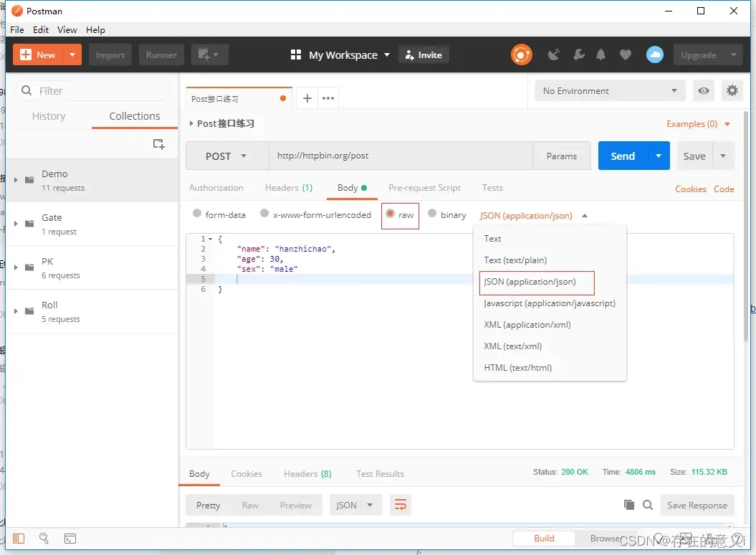Click the request URL field
Screen dimensions: 756x555
click(401, 156)
